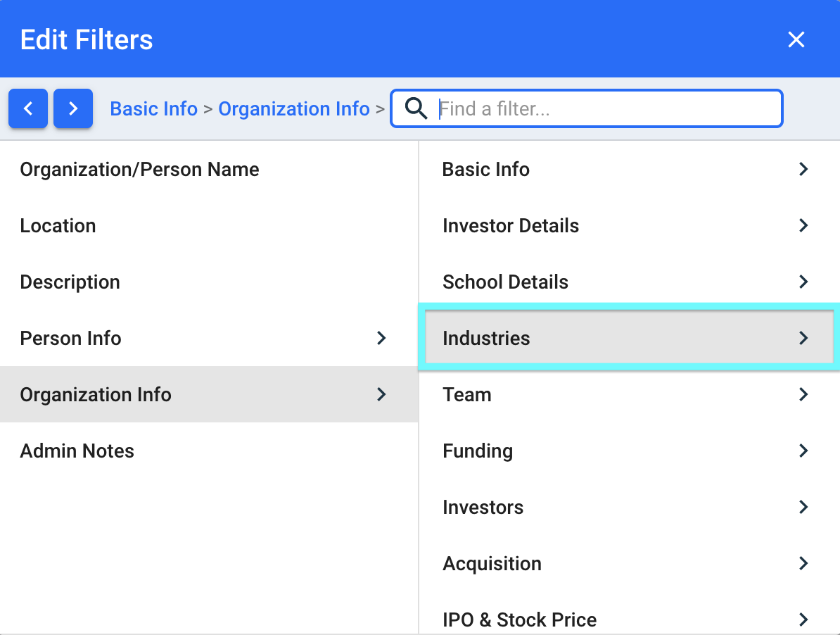This screenshot has width=840, height=635.
Task: Click the Basic Info breadcrumb link
Action: (154, 109)
